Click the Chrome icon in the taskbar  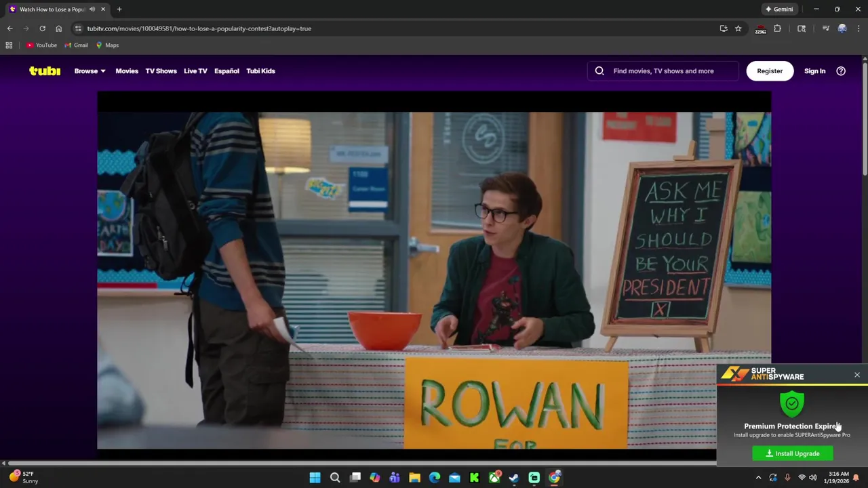click(554, 478)
